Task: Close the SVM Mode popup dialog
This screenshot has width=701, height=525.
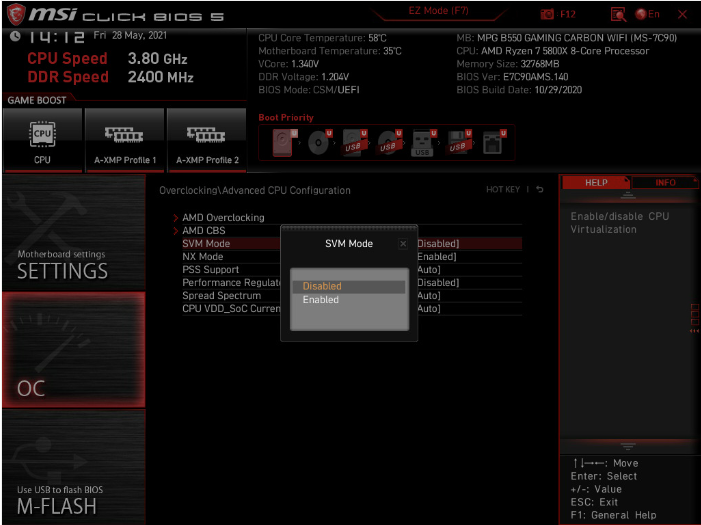Action: (403, 244)
